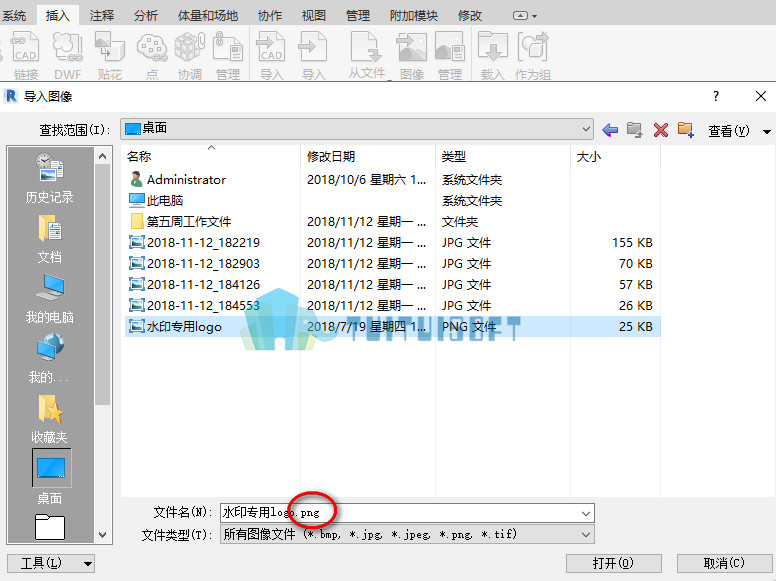This screenshot has width=776, height=581.
Task: Open My Computer (我的电脑) in sidebar
Action: (x=49, y=298)
